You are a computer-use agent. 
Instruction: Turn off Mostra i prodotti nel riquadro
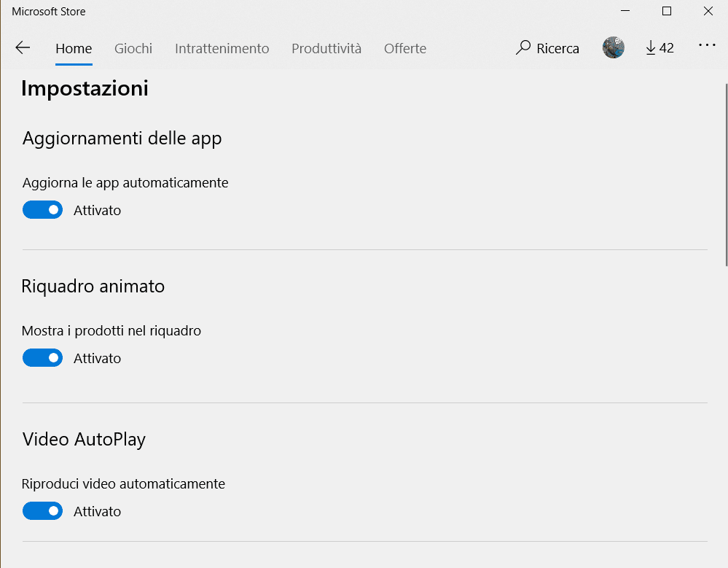42,358
